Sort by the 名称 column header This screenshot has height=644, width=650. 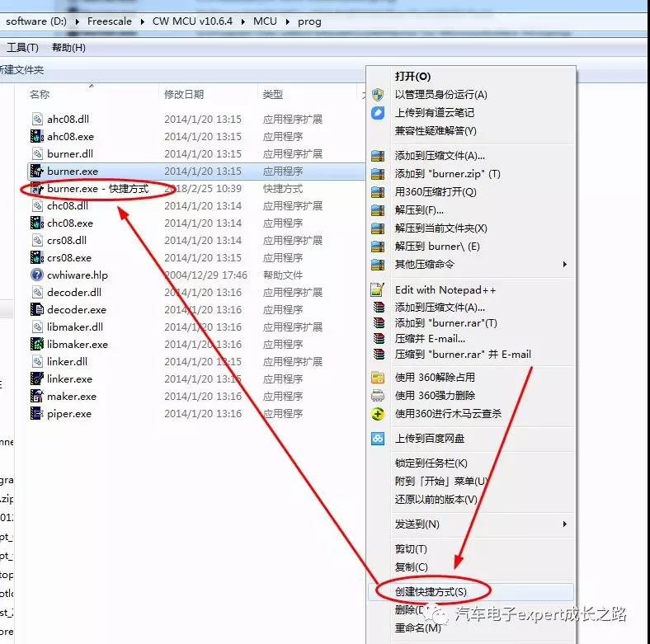[40, 95]
